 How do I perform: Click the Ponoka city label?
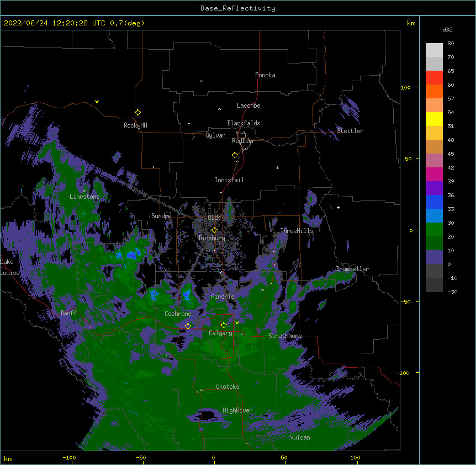(x=265, y=75)
